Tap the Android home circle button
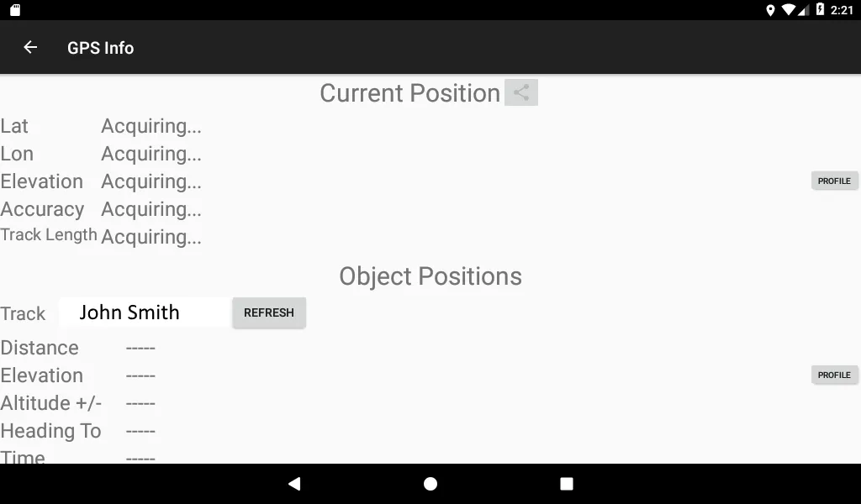The image size is (861, 504). [x=430, y=484]
